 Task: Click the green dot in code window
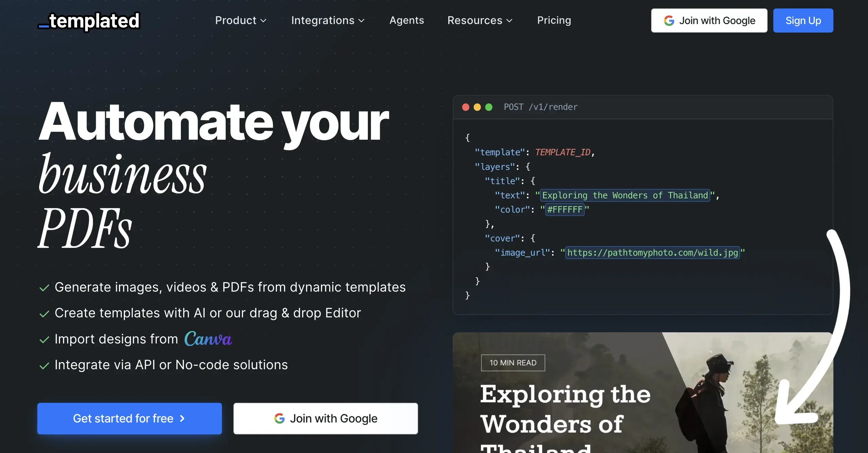click(x=489, y=107)
